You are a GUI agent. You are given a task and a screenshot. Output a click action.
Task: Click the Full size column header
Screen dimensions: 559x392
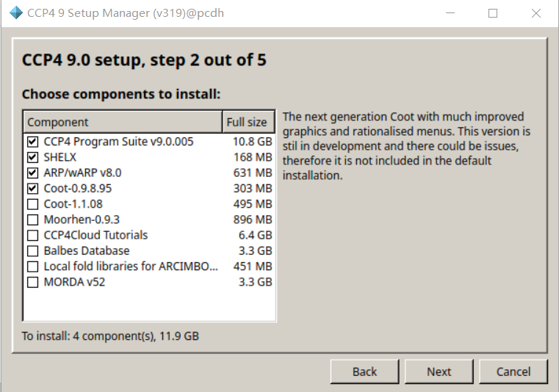coord(248,123)
